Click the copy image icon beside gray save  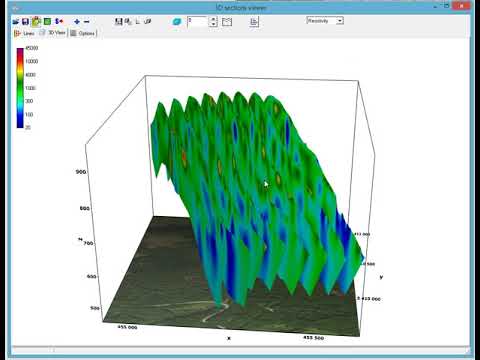click(128, 22)
